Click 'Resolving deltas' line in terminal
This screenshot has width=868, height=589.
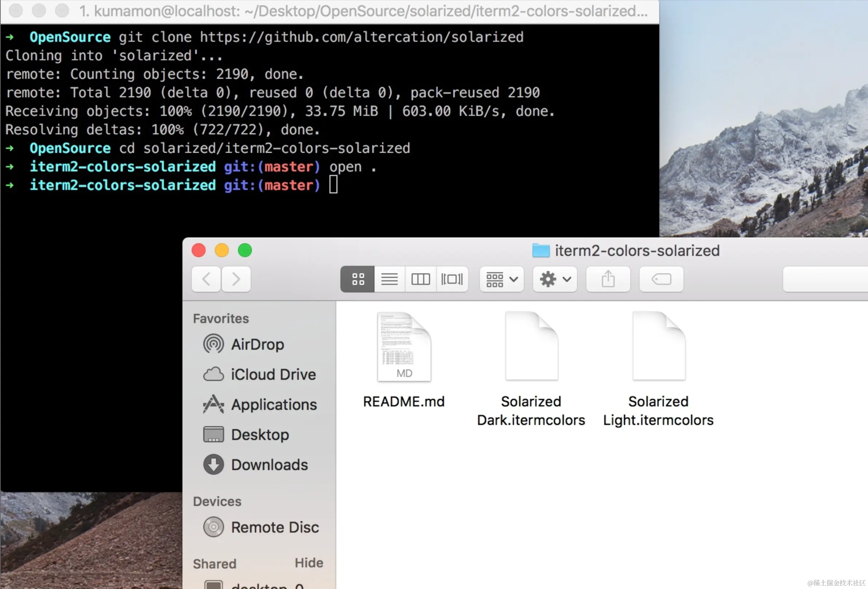[163, 130]
